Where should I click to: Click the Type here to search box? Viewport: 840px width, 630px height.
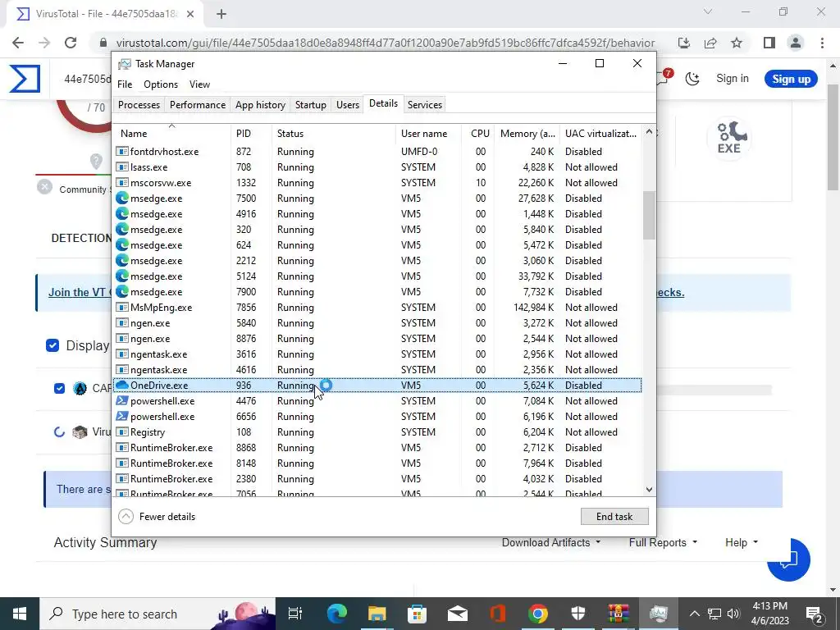(x=157, y=614)
